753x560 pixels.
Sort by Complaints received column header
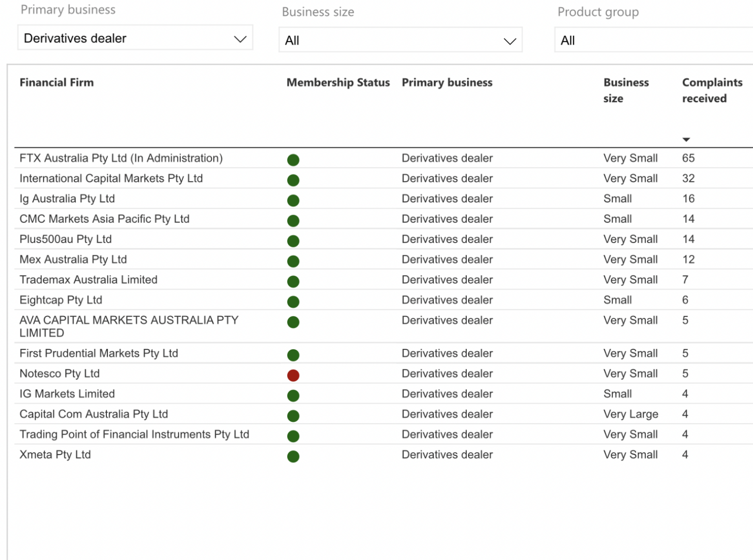pos(712,90)
